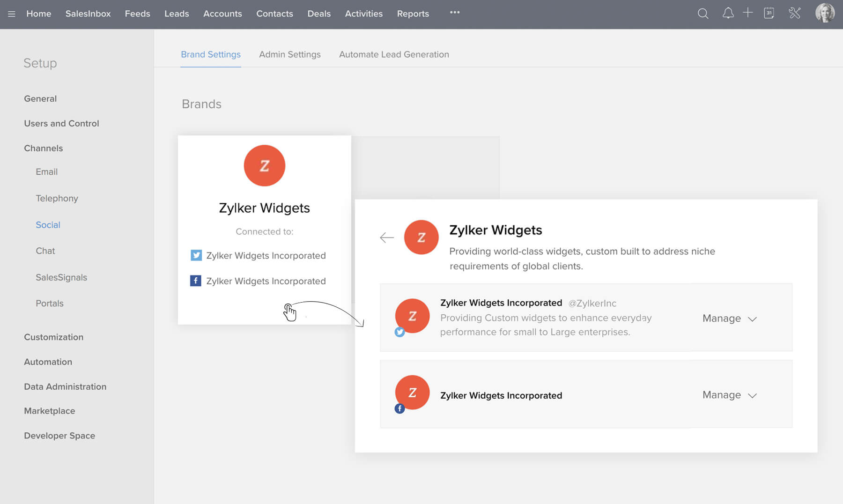The height and width of the screenshot is (504, 843).
Task: Click the Twitter account avatar in detail panel
Action: click(412, 317)
